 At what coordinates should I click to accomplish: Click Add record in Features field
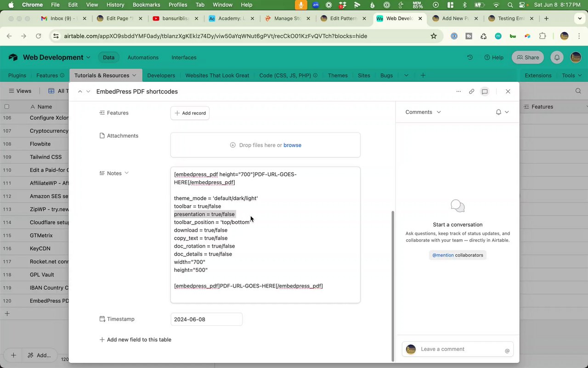[x=190, y=113]
